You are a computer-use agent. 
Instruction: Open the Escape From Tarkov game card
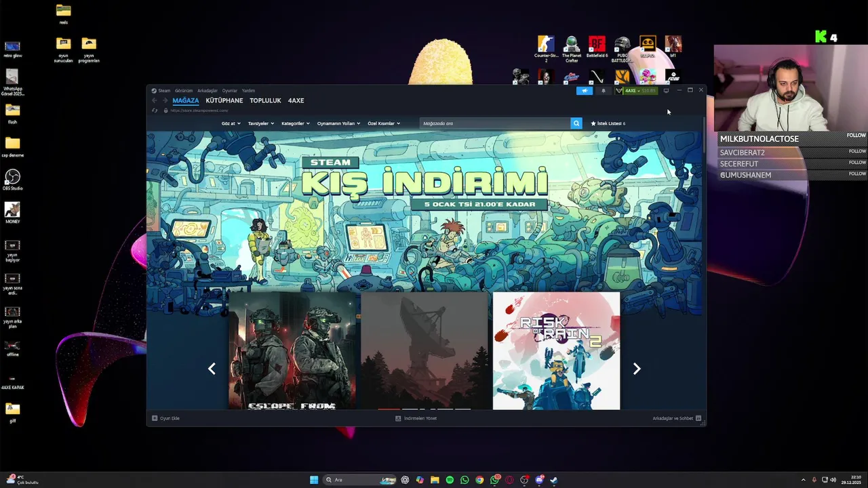pos(292,350)
